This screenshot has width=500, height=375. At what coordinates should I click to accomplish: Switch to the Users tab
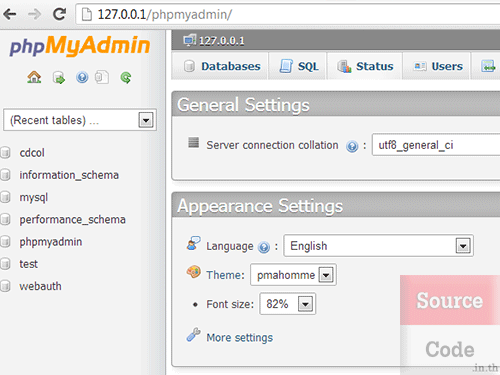[x=437, y=66]
